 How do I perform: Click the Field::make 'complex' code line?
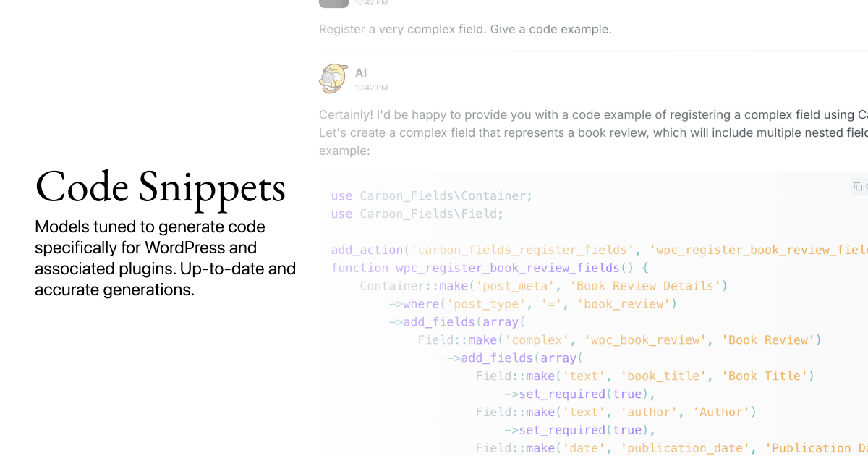(619, 340)
